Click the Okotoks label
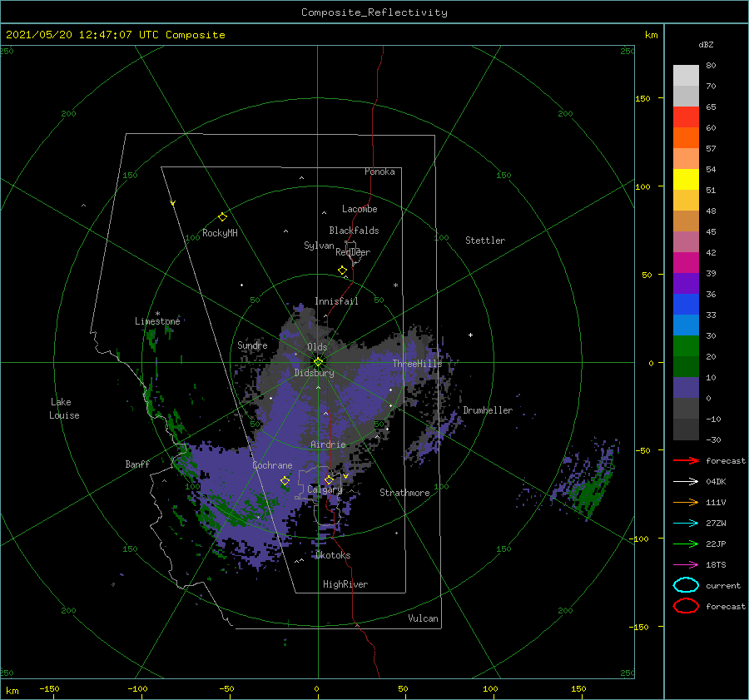Image resolution: width=749 pixels, height=700 pixels. (x=333, y=554)
